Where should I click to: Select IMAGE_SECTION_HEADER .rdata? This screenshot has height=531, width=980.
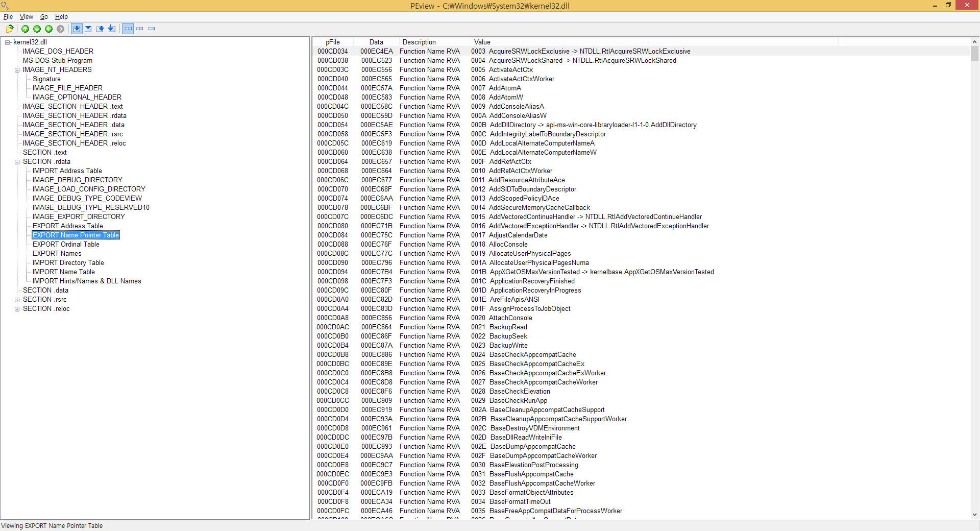coord(75,116)
